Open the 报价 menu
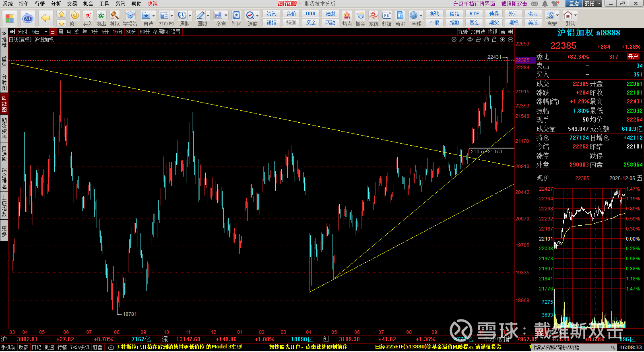Screen dimensions: 644x352 (x=24, y=4)
